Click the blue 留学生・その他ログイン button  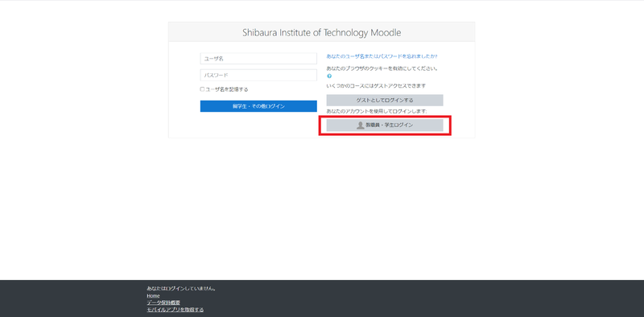[x=258, y=106]
